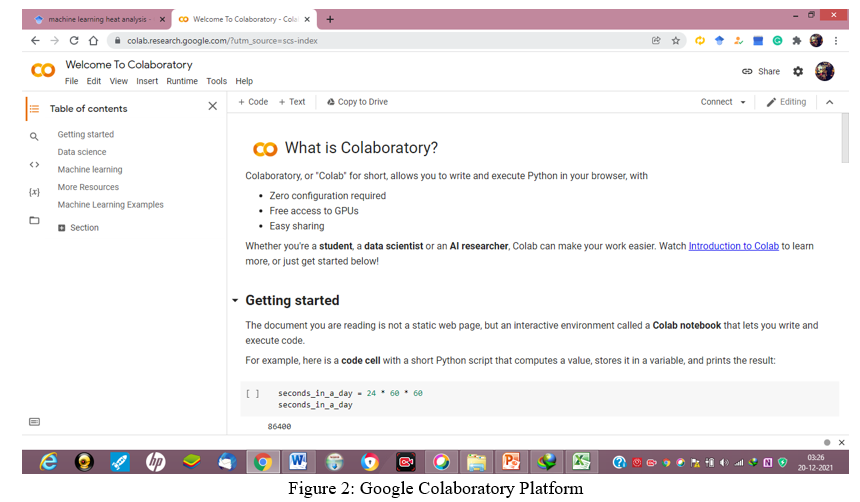Click Copy to Drive button
Screen dimensions: 860x502
[x=357, y=102]
